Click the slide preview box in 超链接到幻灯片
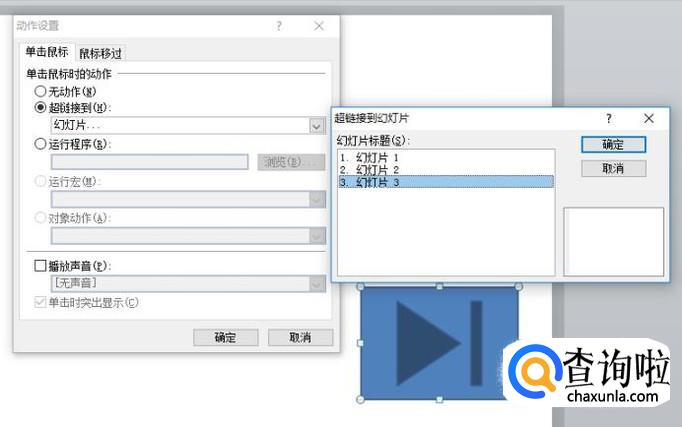 tap(613, 241)
